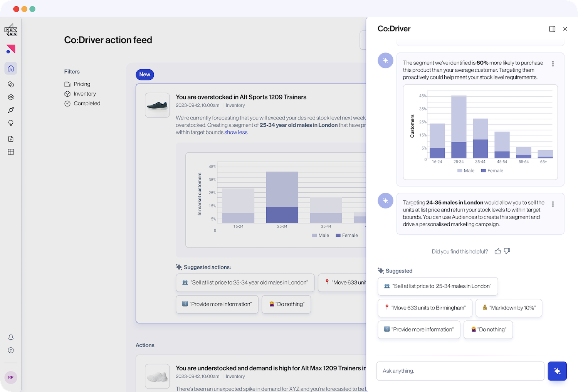
Task: Click the Co:Driver action feed heading
Action: click(x=108, y=40)
